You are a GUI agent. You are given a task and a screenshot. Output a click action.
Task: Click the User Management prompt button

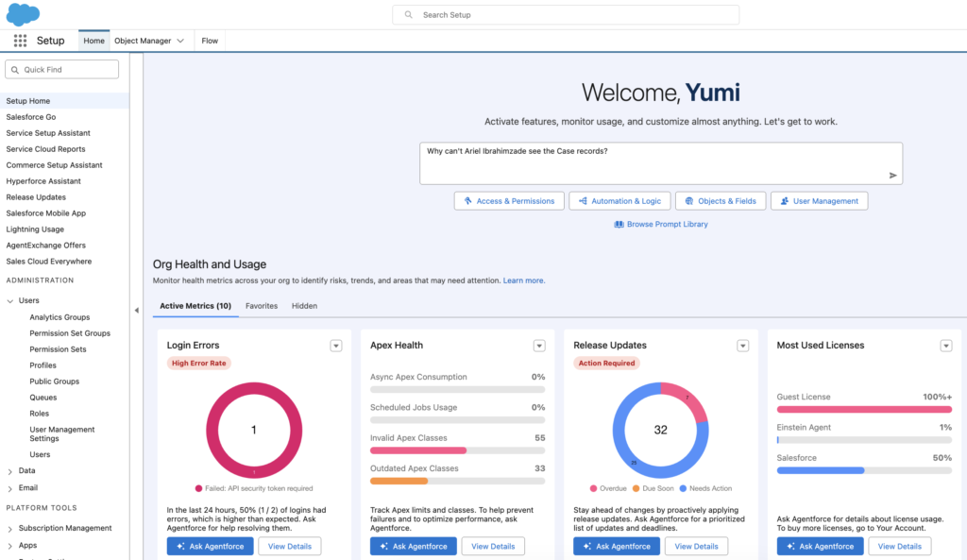click(819, 201)
